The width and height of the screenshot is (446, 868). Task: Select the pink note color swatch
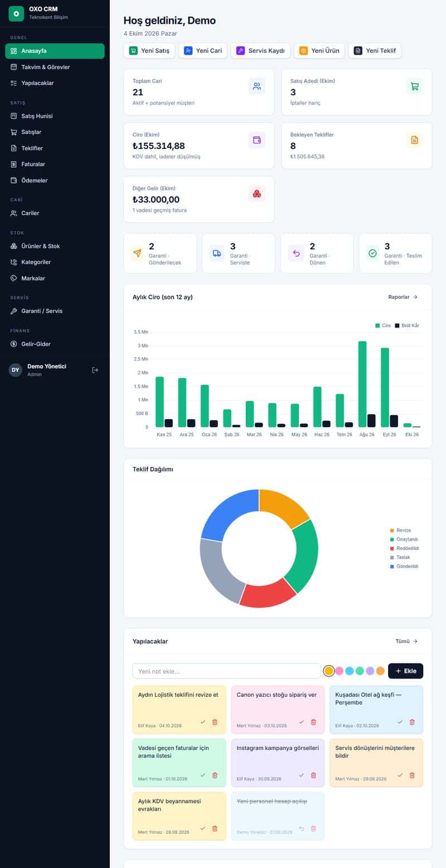339,671
